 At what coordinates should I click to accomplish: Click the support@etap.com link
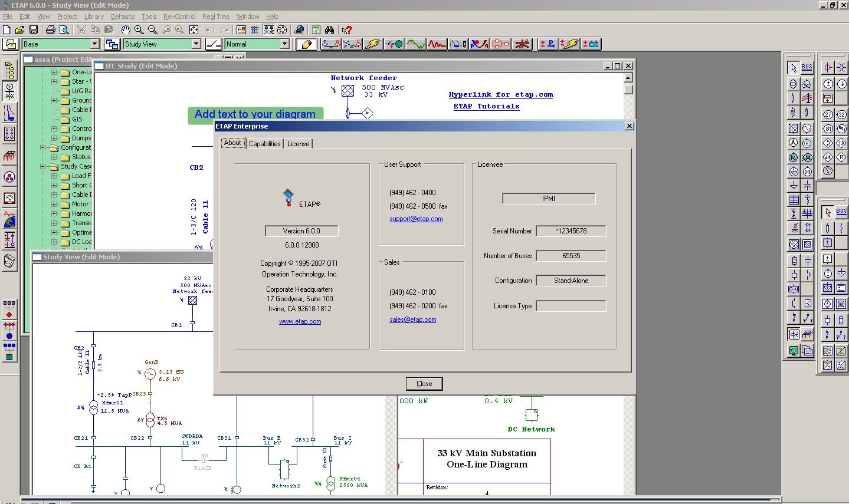[416, 219]
